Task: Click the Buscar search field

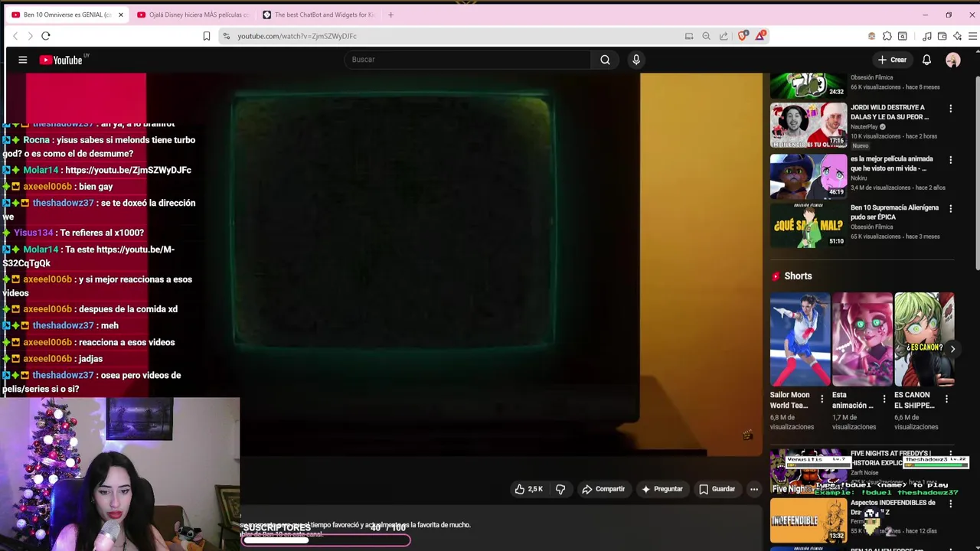Action: 467,60
